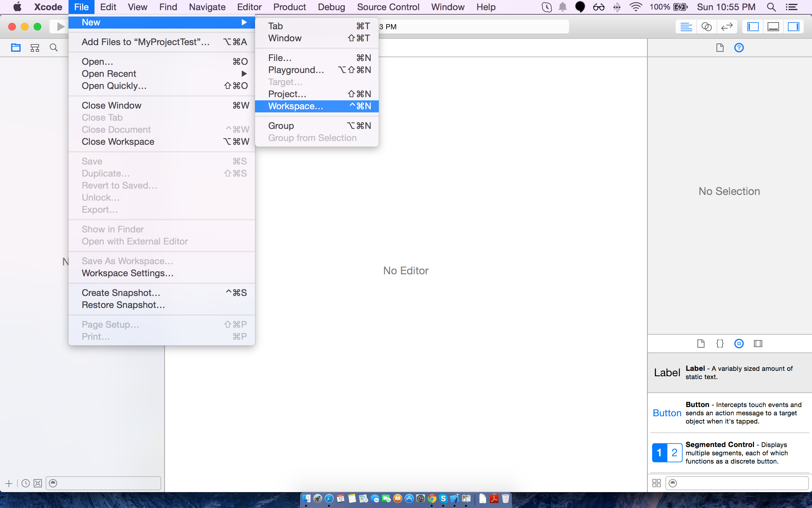This screenshot has width=812, height=508.
Task: Open the Find navigator magnifier icon
Action: (54, 48)
